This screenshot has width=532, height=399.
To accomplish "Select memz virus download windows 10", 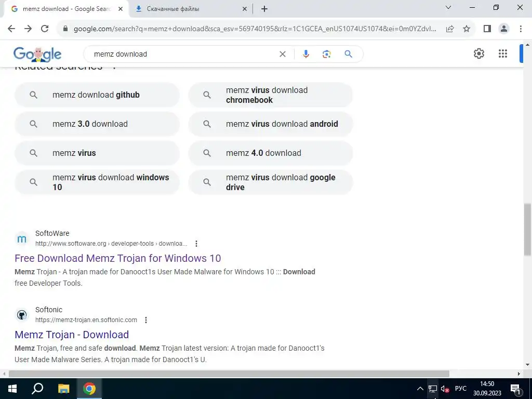I will [97, 182].
